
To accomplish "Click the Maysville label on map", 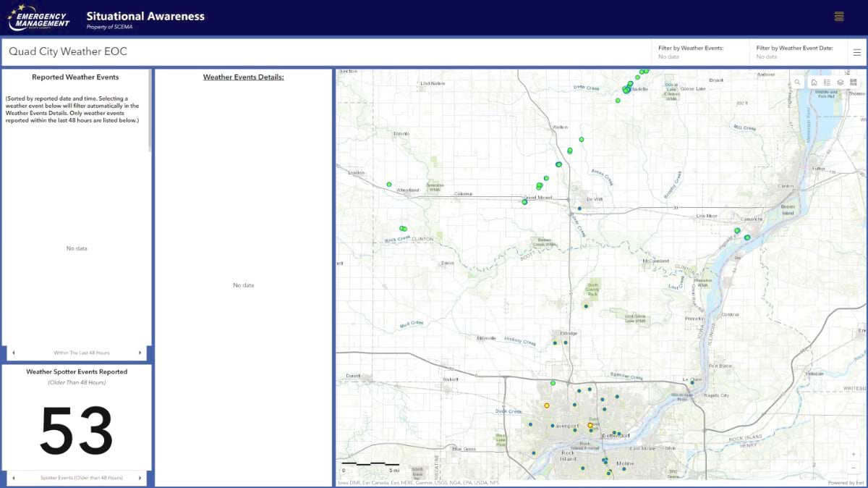I will [487, 338].
